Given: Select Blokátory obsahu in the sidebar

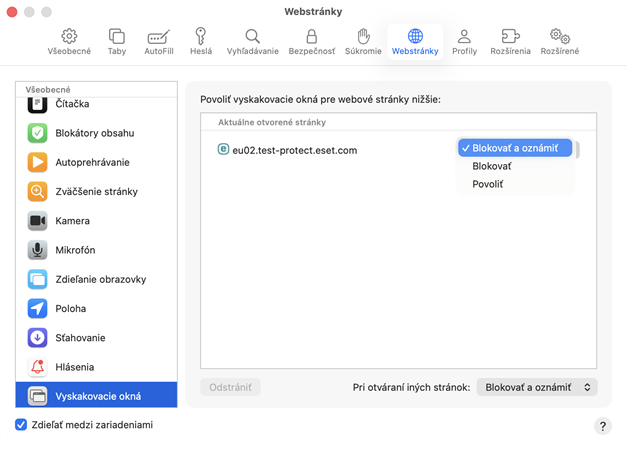Looking at the screenshot, I should (x=94, y=133).
